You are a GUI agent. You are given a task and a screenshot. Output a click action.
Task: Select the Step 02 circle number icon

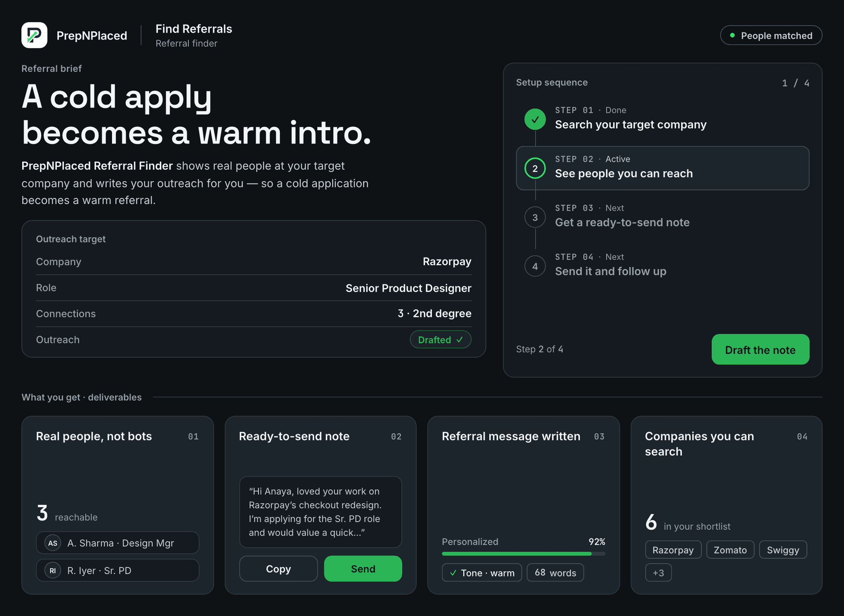535,168
